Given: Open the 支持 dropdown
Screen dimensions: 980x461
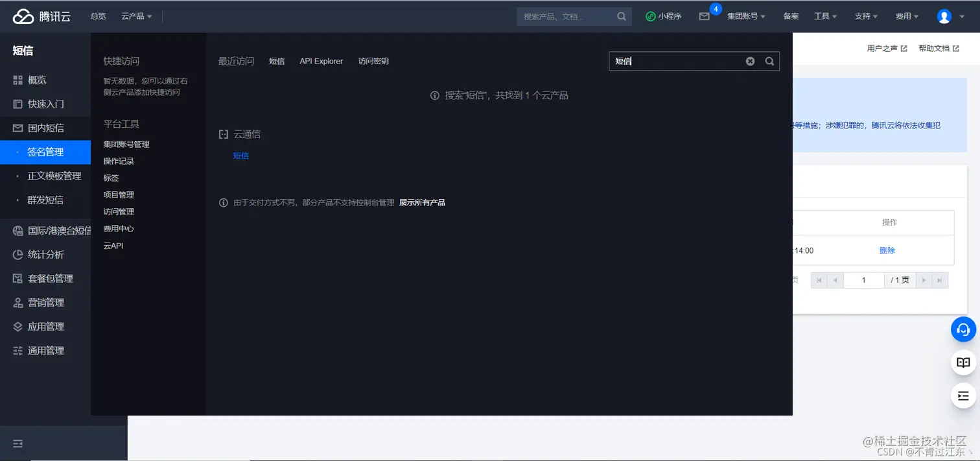Looking at the screenshot, I should coord(865,16).
